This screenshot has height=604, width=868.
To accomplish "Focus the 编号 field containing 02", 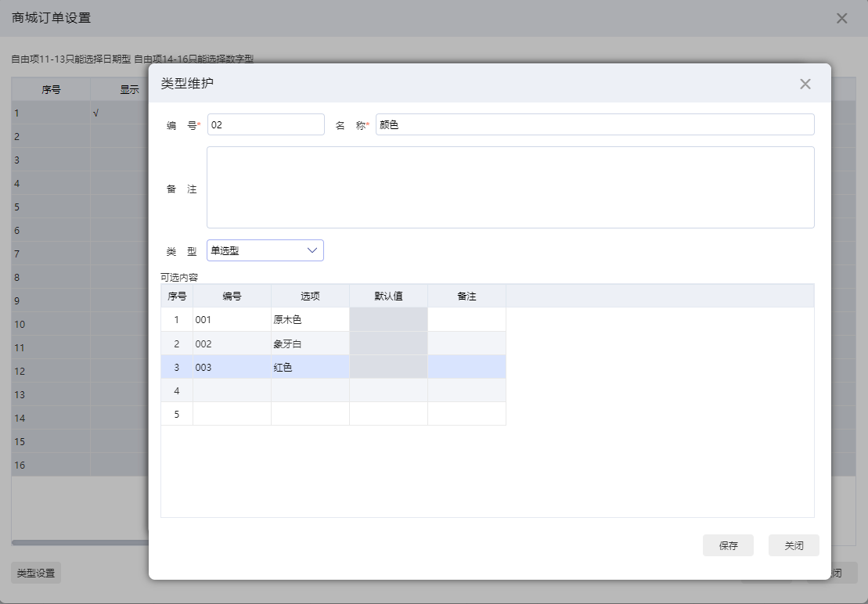I will point(265,124).
